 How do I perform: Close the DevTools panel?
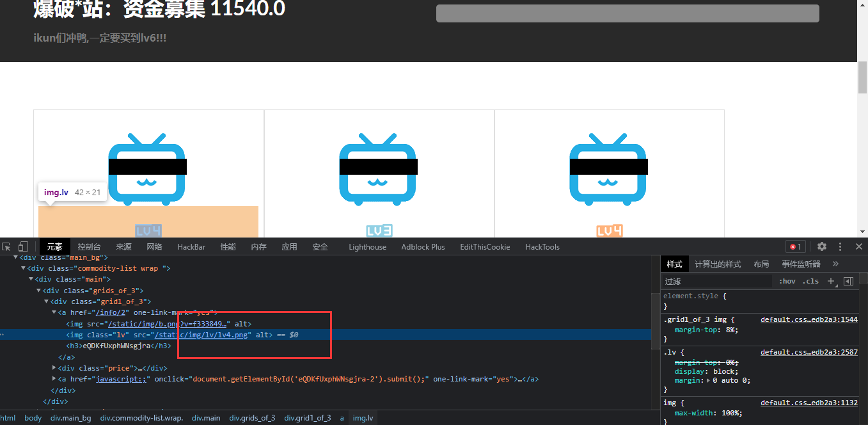pos(859,246)
